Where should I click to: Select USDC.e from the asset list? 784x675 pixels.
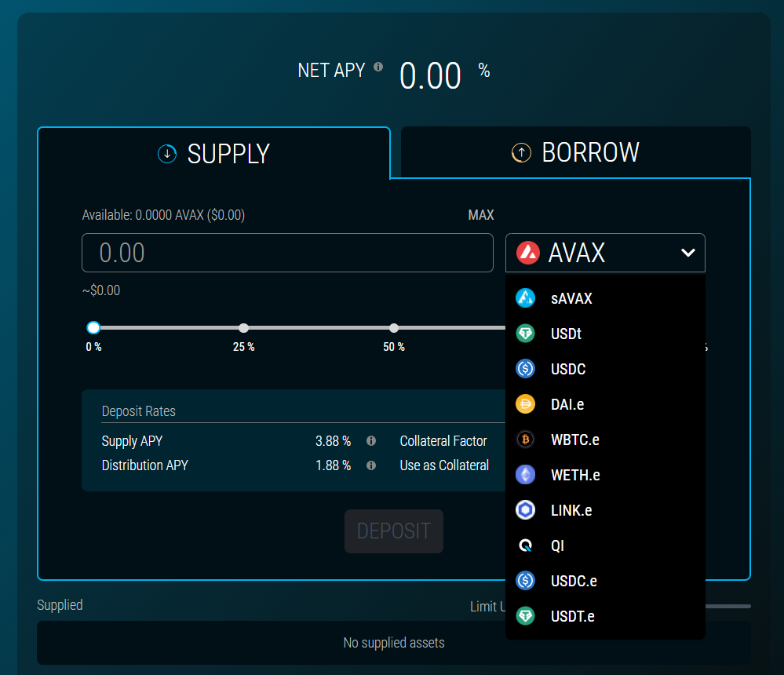(606, 581)
